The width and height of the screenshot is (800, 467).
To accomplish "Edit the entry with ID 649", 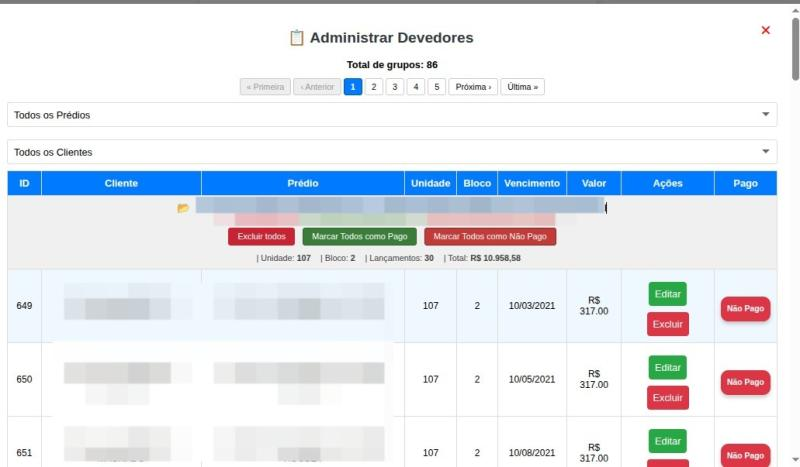I will pos(667,294).
